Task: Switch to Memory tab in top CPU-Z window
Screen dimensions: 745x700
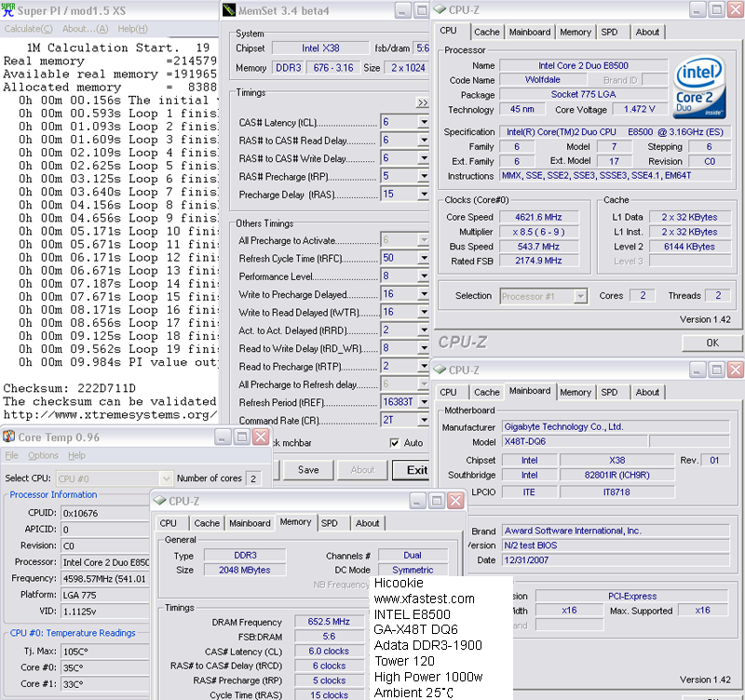Action: click(576, 33)
